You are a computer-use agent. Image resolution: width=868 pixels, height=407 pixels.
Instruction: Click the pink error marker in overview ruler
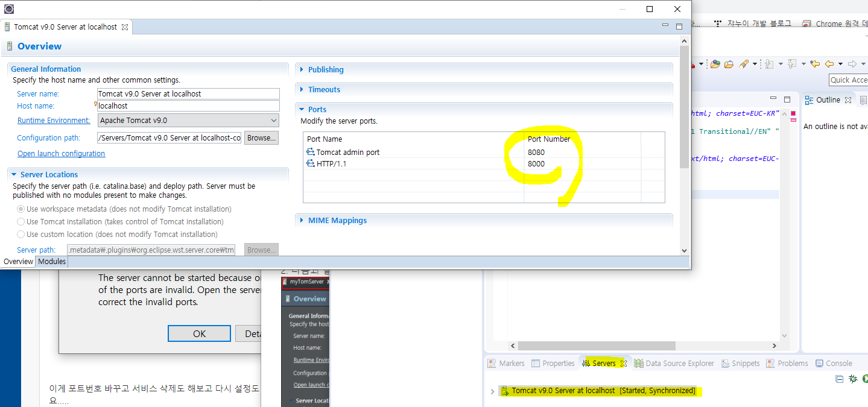(793, 113)
